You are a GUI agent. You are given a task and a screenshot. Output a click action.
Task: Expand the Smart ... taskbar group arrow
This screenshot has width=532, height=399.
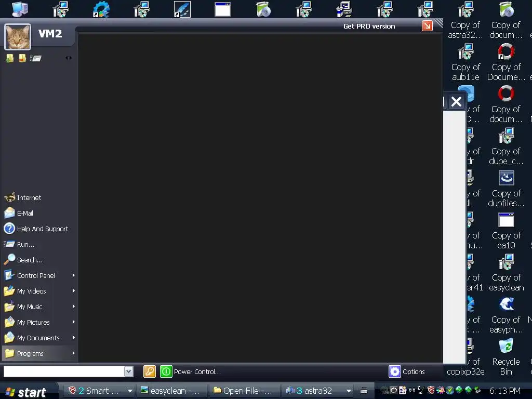(x=130, y=391)
